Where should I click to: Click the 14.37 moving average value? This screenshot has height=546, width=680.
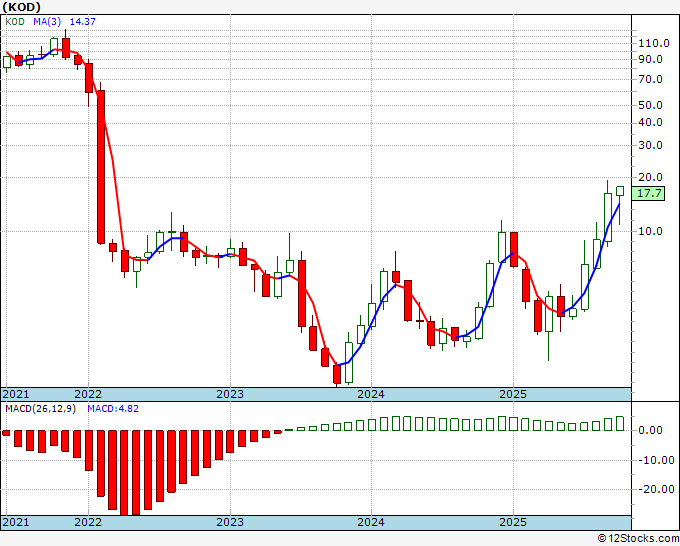click(82, 22)
